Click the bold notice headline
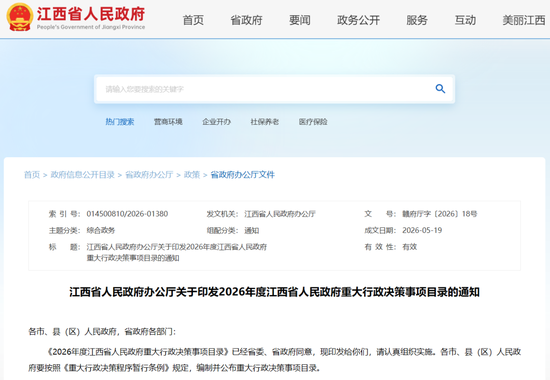This screenshot has height=380, width=550. (x=274, y=292)
